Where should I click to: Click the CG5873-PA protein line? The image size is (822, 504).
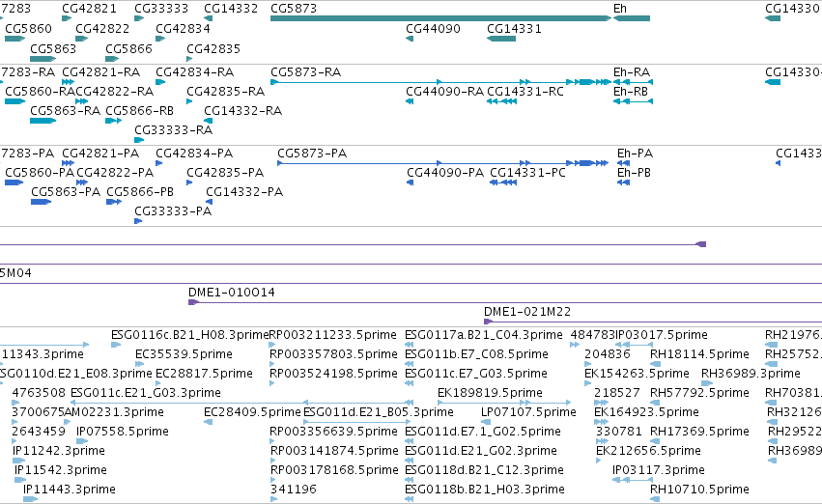click(443, 163)
